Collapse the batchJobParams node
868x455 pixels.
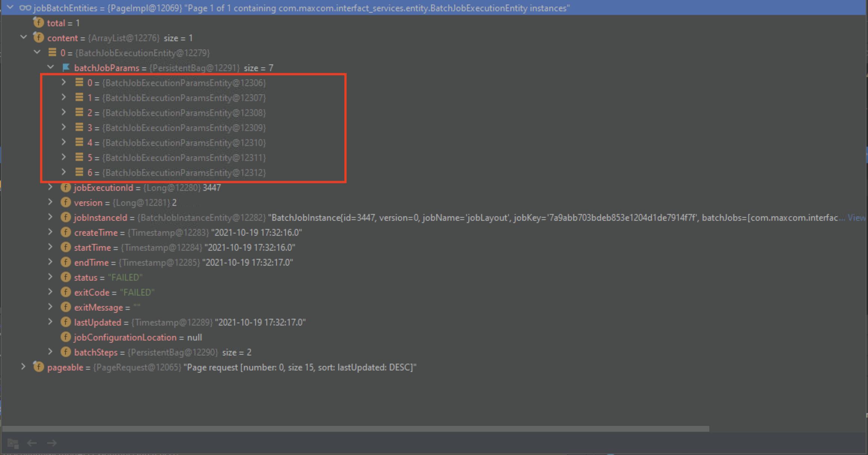[x=51, y=67]
